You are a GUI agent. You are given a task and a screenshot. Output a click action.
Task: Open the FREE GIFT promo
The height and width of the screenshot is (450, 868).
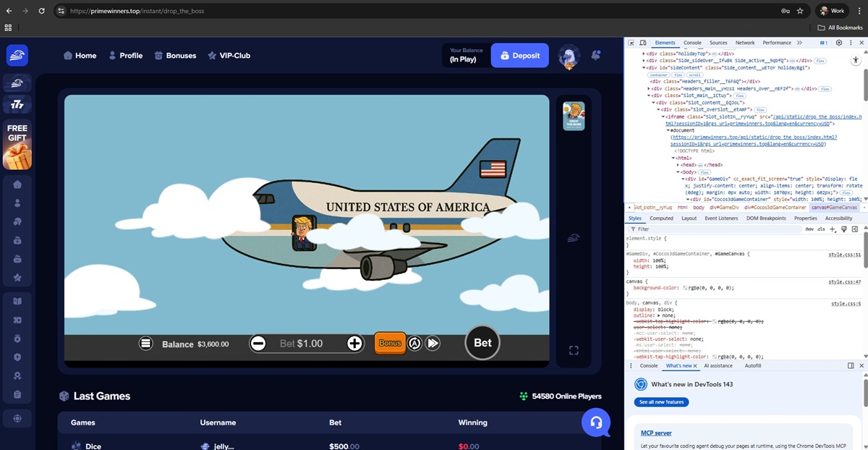tap(17, 145)
